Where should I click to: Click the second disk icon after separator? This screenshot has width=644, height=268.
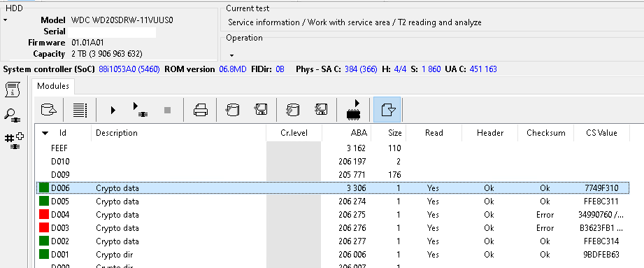tap(292, 110)
